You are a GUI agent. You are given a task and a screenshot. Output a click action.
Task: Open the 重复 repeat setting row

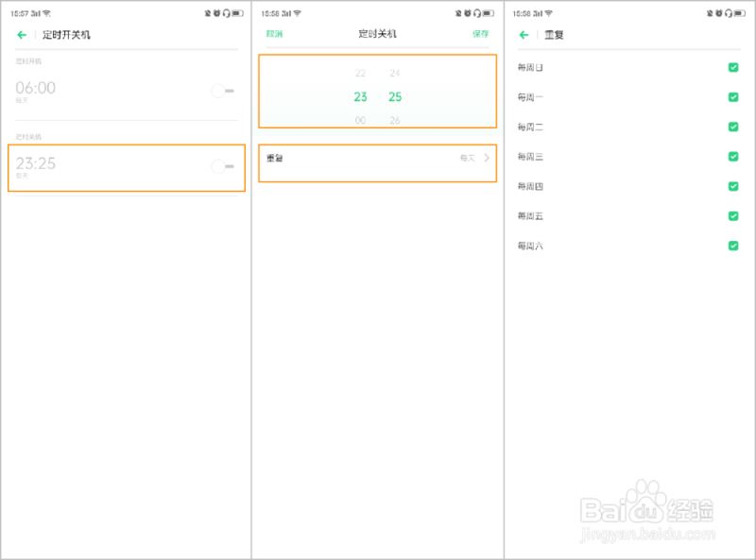tap(377, 162)
